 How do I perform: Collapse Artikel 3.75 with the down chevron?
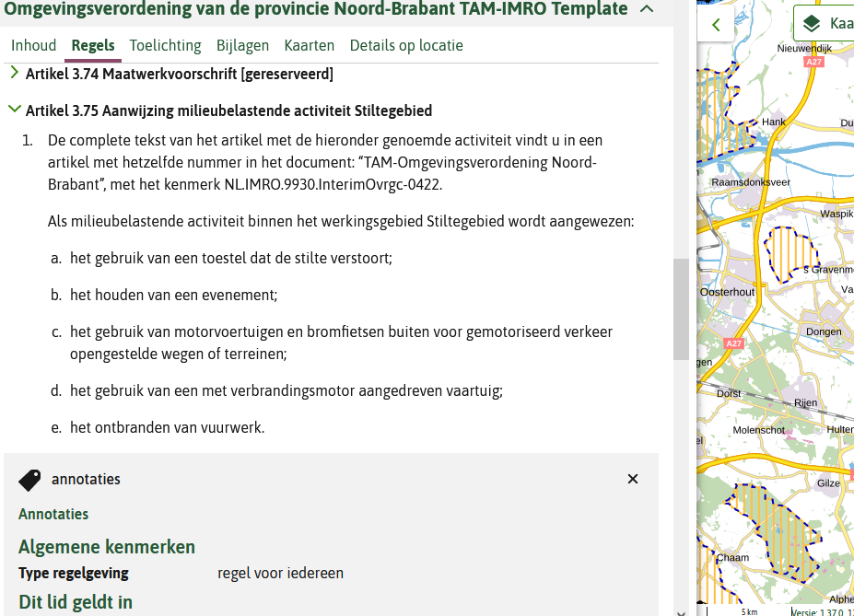[x=15, y=110]
